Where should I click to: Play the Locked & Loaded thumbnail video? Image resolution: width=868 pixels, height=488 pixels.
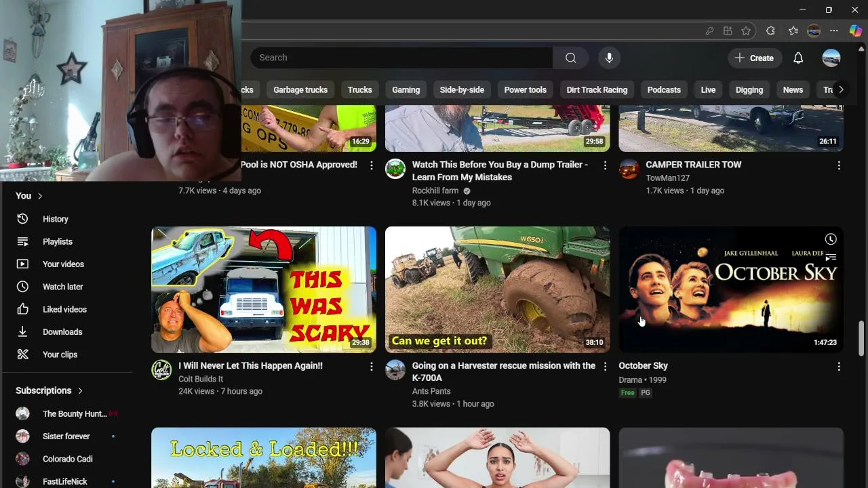pos(264,457)
